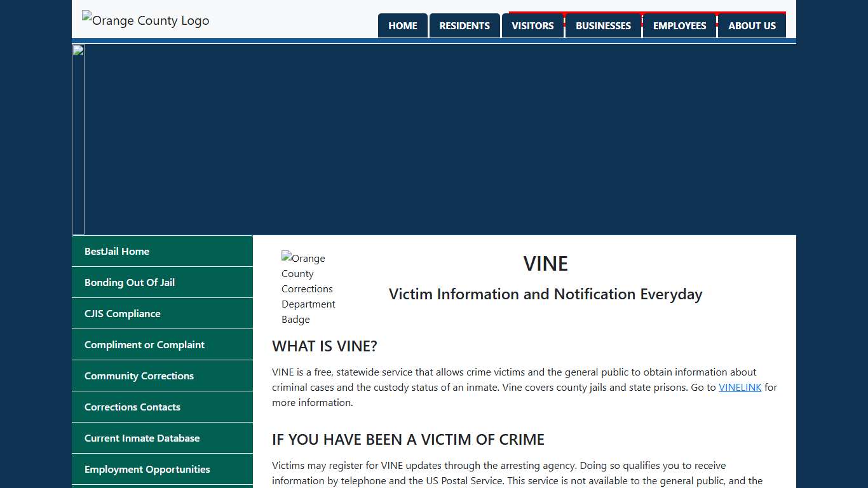Viewport: 868px width, 488px height.
Task: Navigate to Community Corrections
Action: (139, 376)
